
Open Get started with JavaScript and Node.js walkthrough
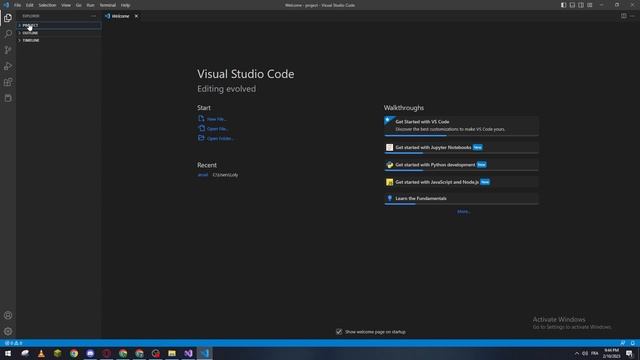[x=461, y=182]
